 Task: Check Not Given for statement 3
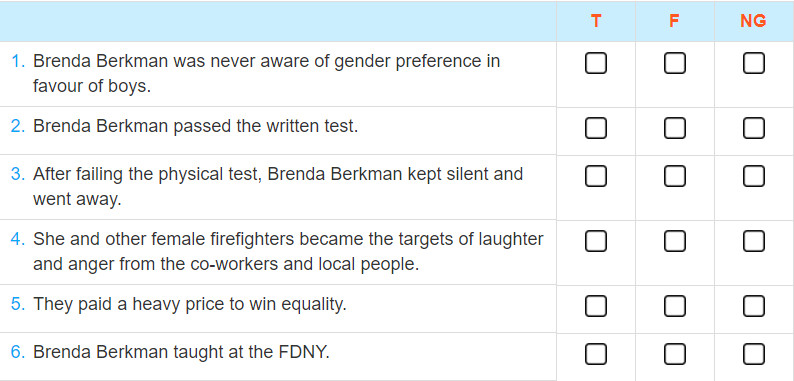coord(753,176)
